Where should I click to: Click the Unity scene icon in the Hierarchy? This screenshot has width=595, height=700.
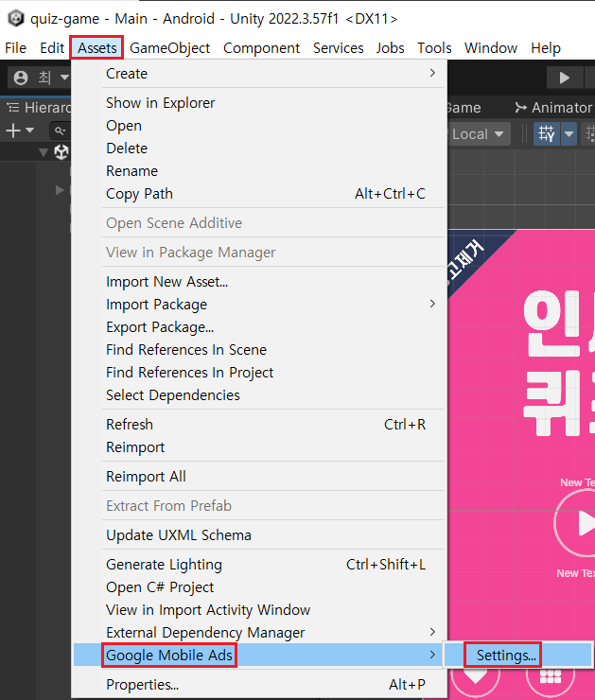(x=61, y=152)
